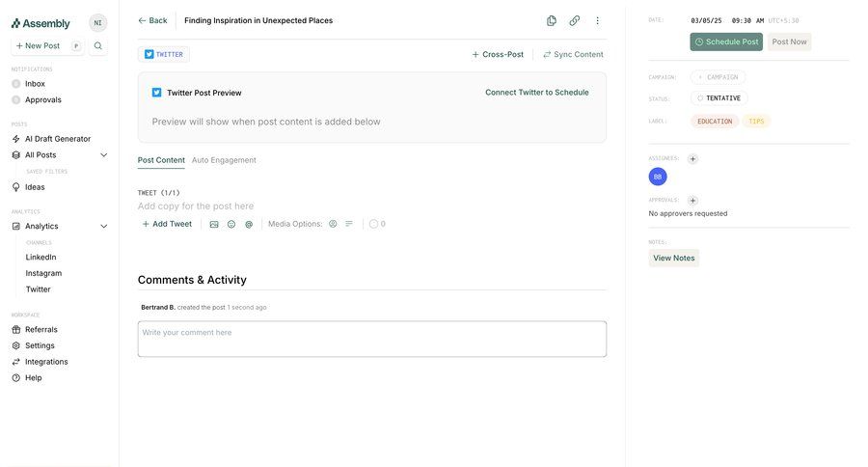Screen dimensions: 868x467
Task: Open the Ideas page
Action: pos(35,187)
